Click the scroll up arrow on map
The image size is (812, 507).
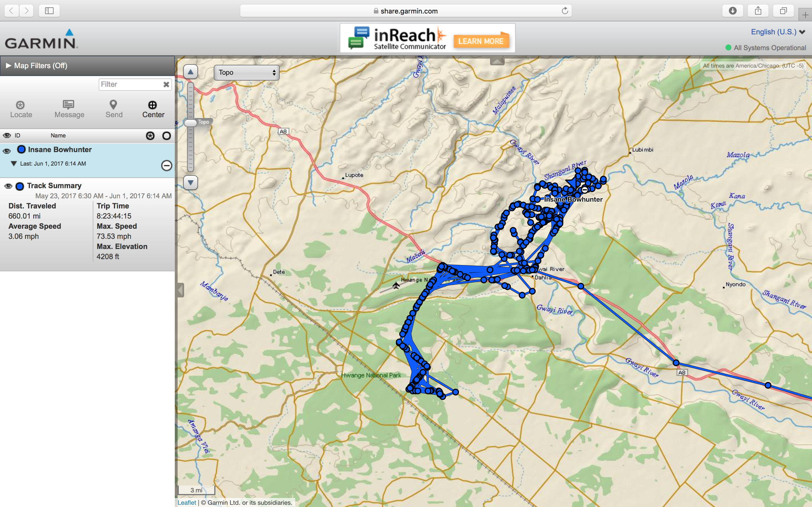(x=191, y=72)
